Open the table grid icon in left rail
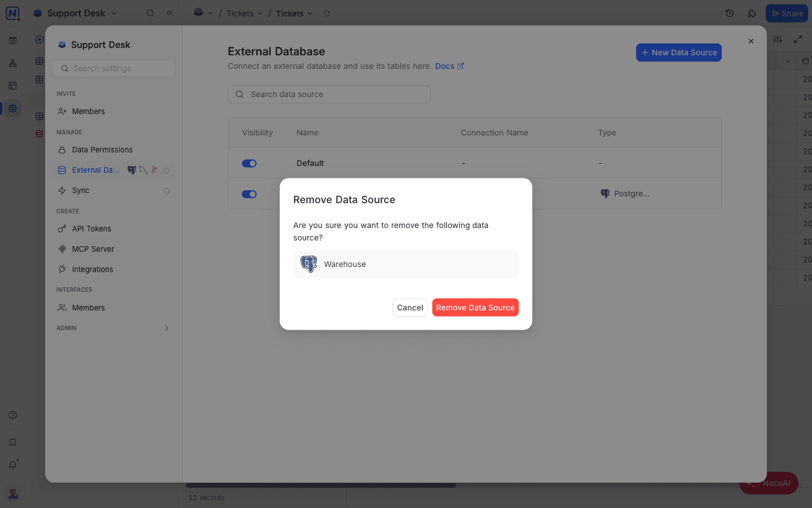812x508 pixels. point(12,41)
